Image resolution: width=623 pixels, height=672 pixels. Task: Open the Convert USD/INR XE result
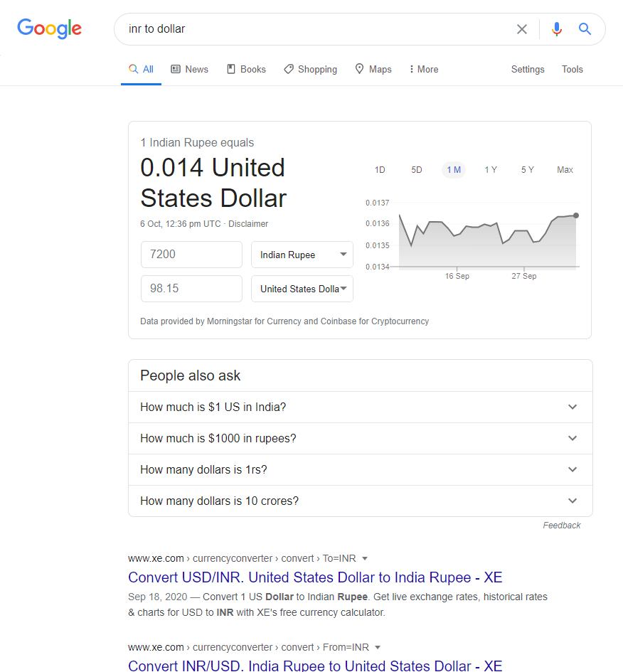(315, 577)
